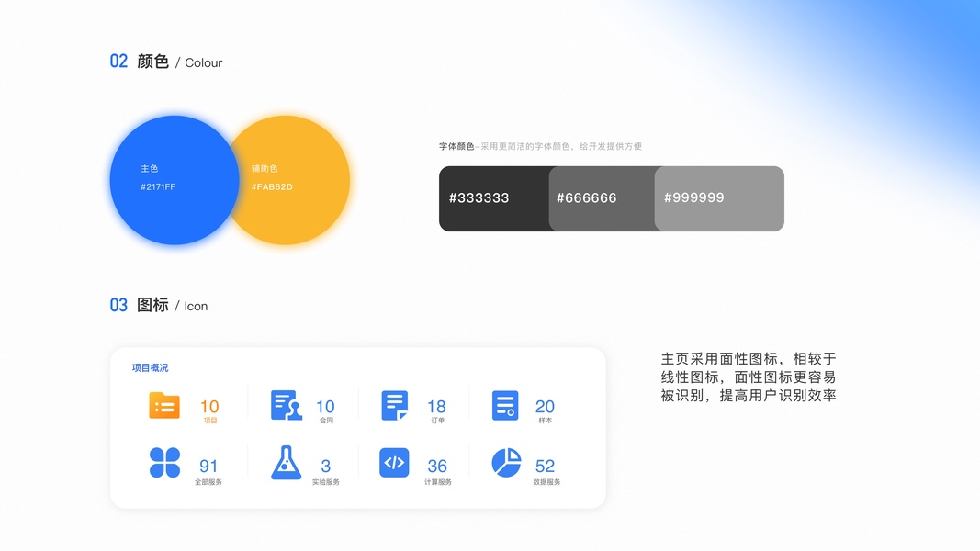Click the 项目概况 card title

click(x=150, y=368)
